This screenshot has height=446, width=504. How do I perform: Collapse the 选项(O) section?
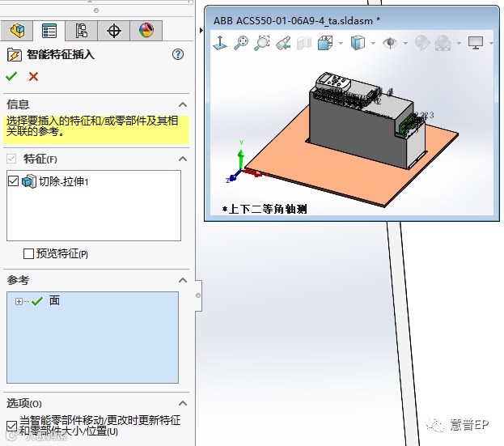point(183,403)
